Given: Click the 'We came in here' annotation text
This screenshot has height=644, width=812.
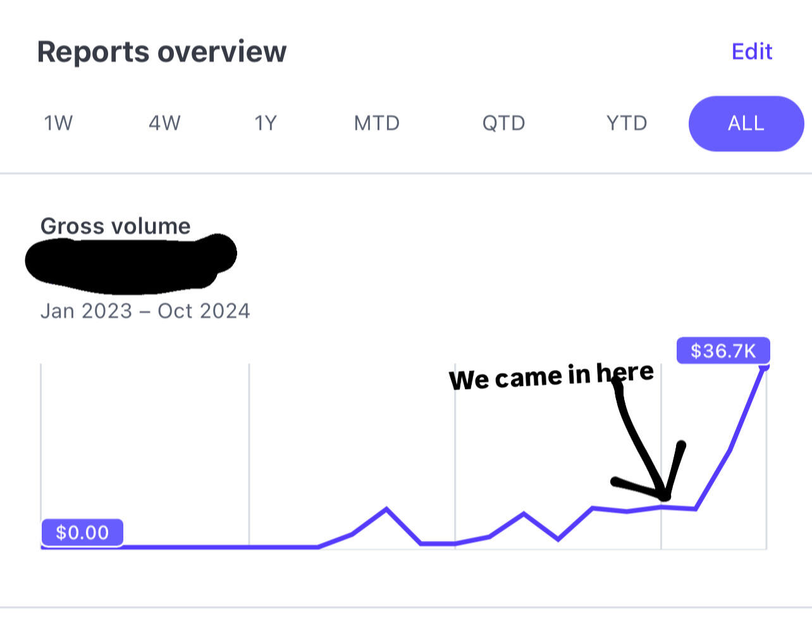Looking at the screenshot, I should coord(551,376).
